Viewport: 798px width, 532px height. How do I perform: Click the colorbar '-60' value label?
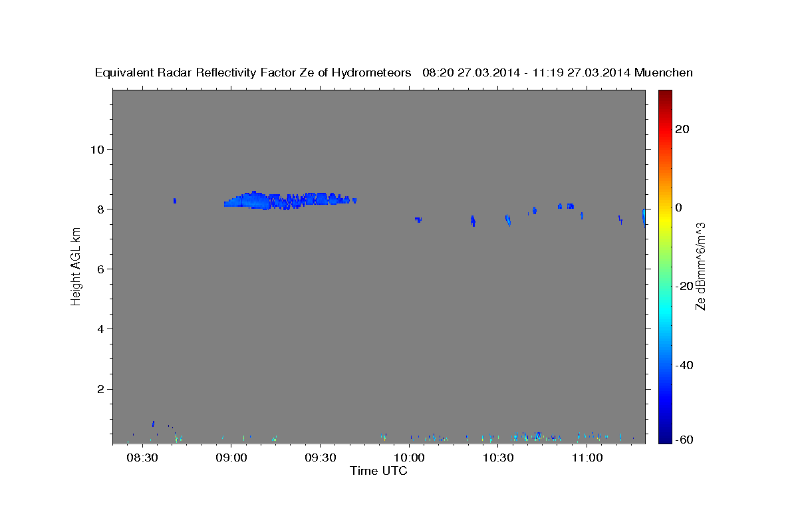684,440
